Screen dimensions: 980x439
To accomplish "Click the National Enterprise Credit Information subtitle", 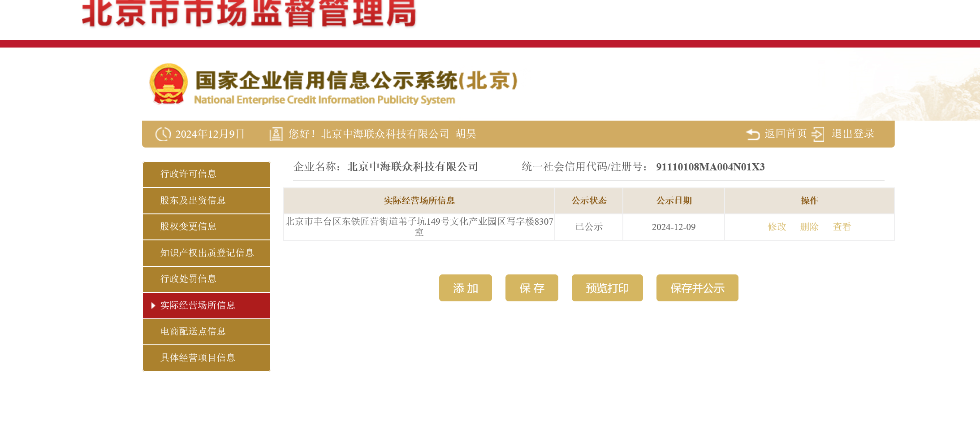I will click(x=324, y=100).
